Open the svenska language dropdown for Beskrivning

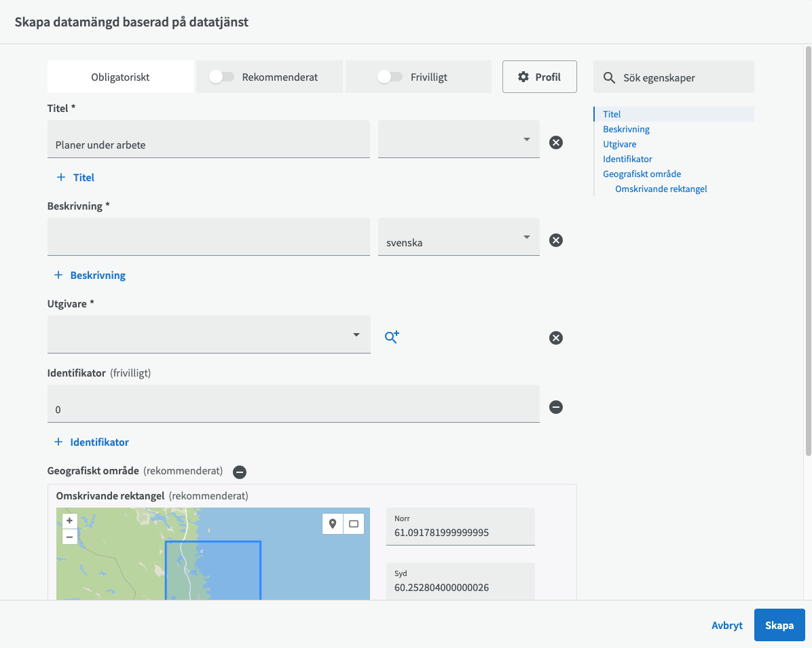click(x=458, y=237)
